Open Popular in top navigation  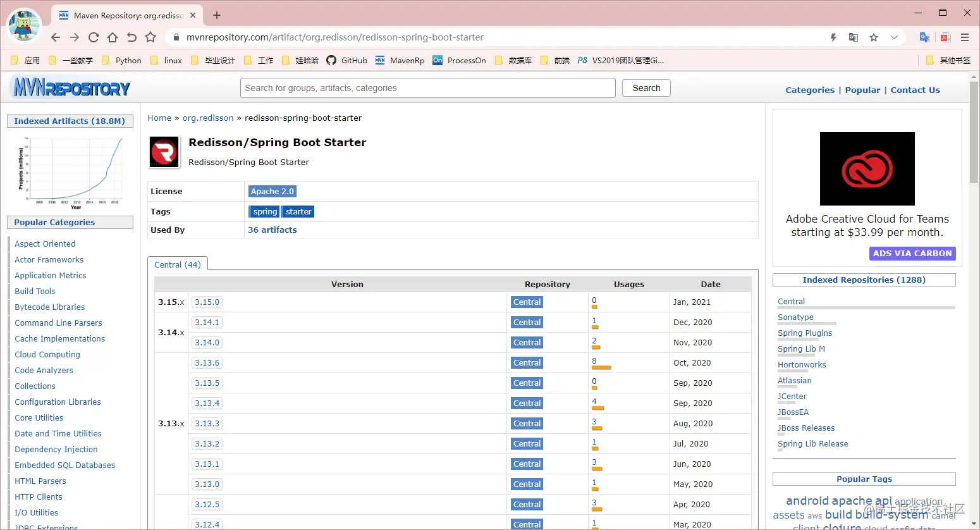pyautogui.click(x=862, y=90)
